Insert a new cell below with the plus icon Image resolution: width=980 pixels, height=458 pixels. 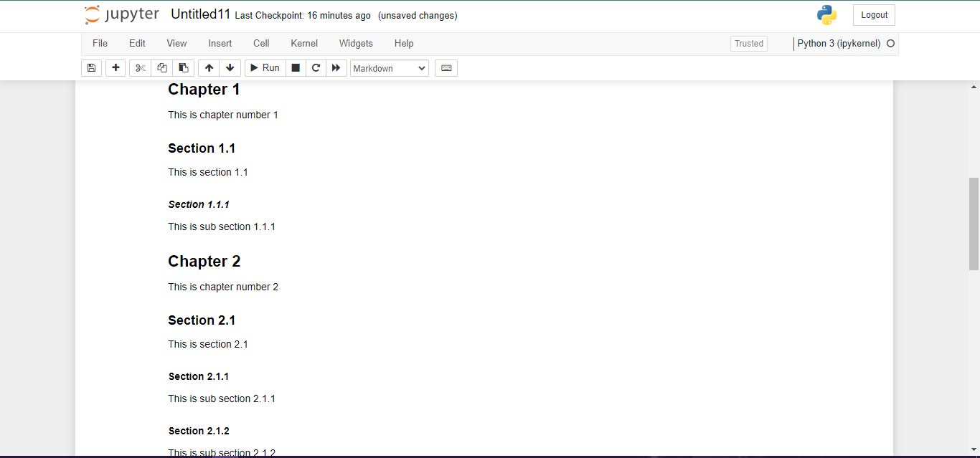(116, 68)
